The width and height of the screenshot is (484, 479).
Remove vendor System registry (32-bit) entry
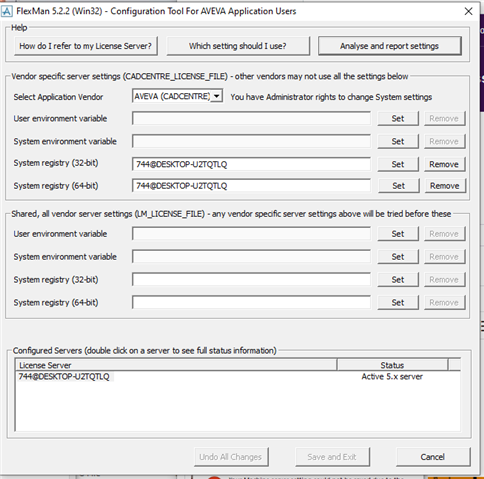point(444,164)
